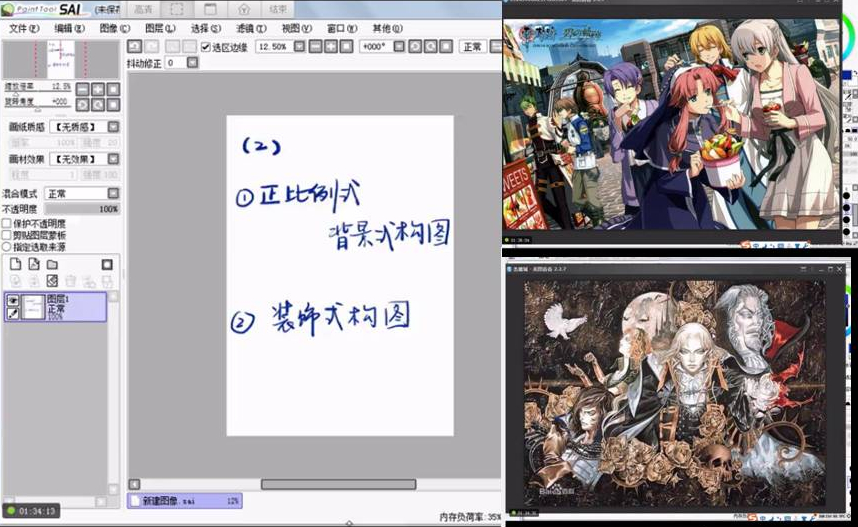Expand the 抖动修正 stabilizer dropdown
858x527 pixels.
point(192,62)
